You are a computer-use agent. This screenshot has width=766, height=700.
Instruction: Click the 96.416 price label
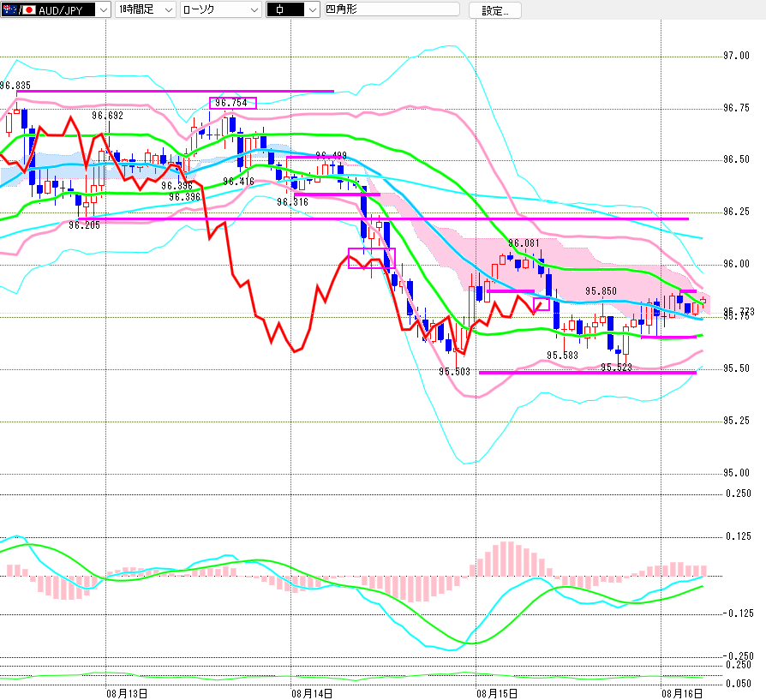238,182
